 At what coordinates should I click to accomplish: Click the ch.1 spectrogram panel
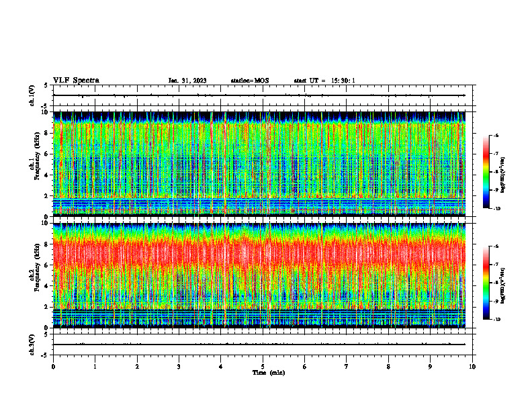pyautogui.click(x=259, y=164)
